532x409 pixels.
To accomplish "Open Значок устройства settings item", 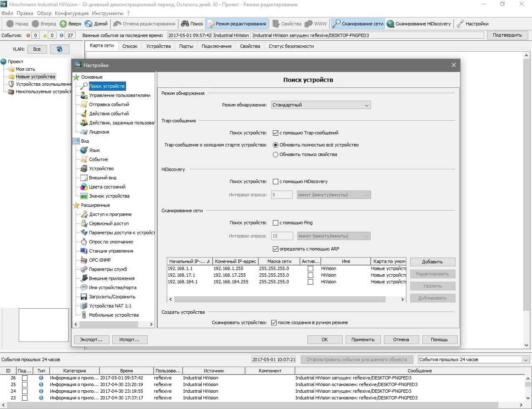I will coord(109,196).
